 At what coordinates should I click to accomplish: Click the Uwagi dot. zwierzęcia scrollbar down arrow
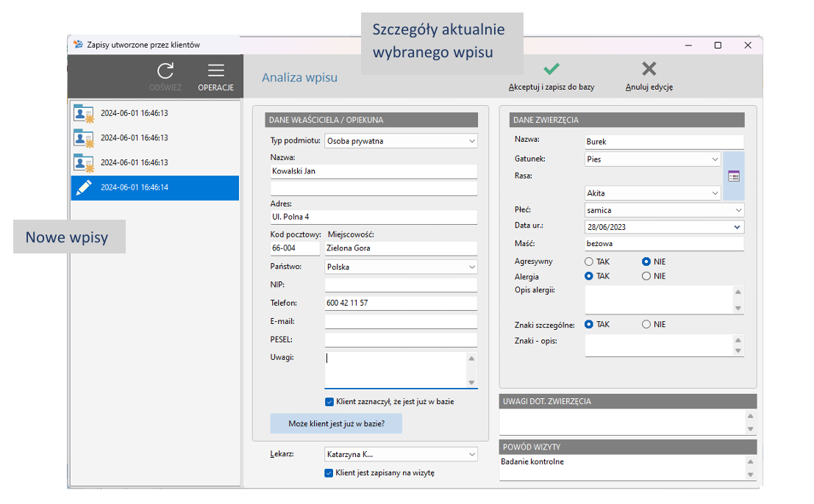coord(750,429)
